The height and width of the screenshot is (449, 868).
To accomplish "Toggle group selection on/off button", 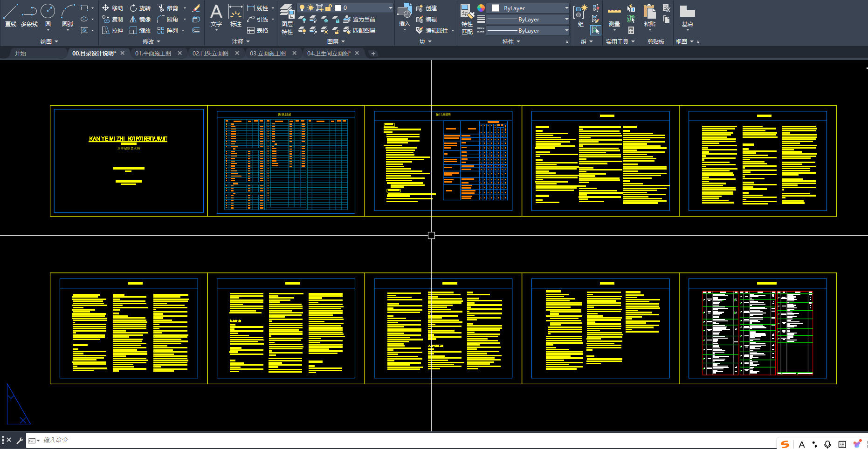I will pos(596,30).
